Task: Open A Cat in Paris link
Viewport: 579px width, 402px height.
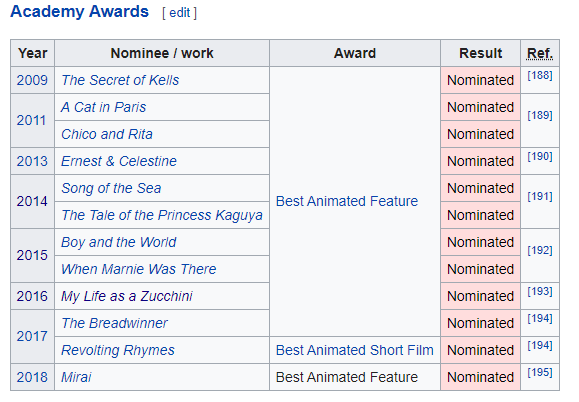Action: pos(103,107)
